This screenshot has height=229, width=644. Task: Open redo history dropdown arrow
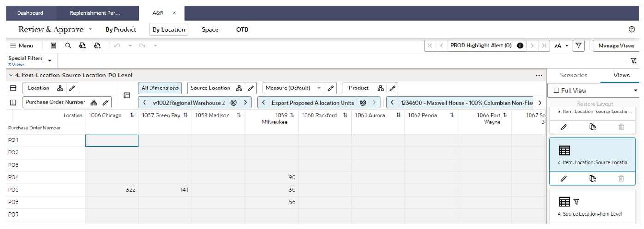pos(156,46)
